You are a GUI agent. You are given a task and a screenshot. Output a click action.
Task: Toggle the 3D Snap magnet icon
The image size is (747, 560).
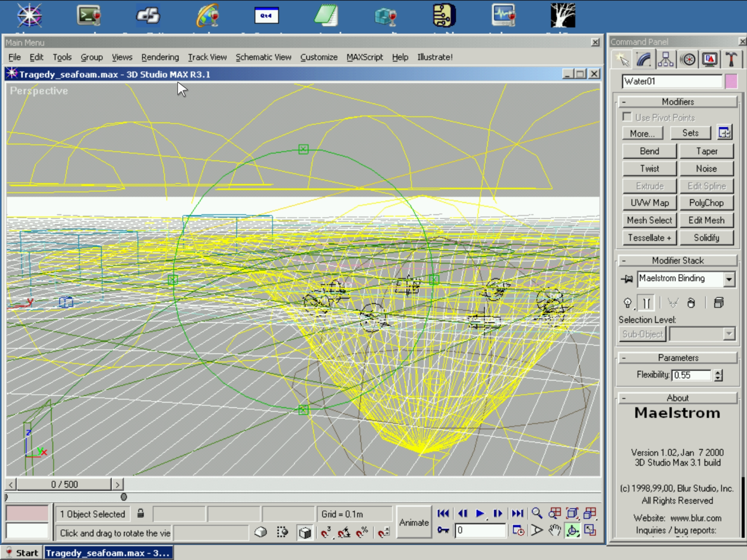coord(325,533)
